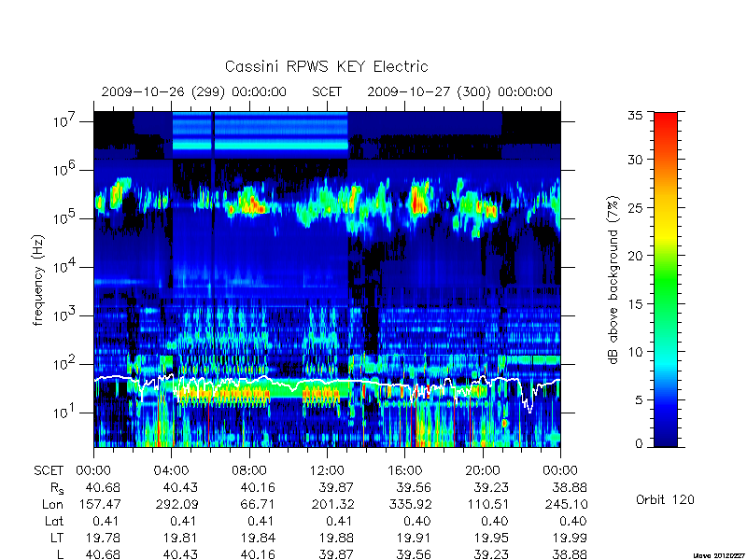The image size is (747, 560).
Task: Click the 'SCET' row label below the plot
Action: 49,470
